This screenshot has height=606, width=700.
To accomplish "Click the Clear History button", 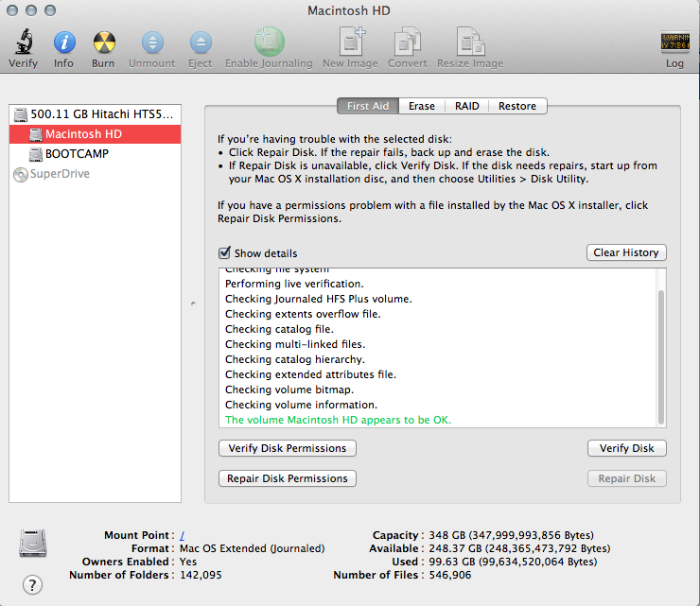I will (626, 252).
